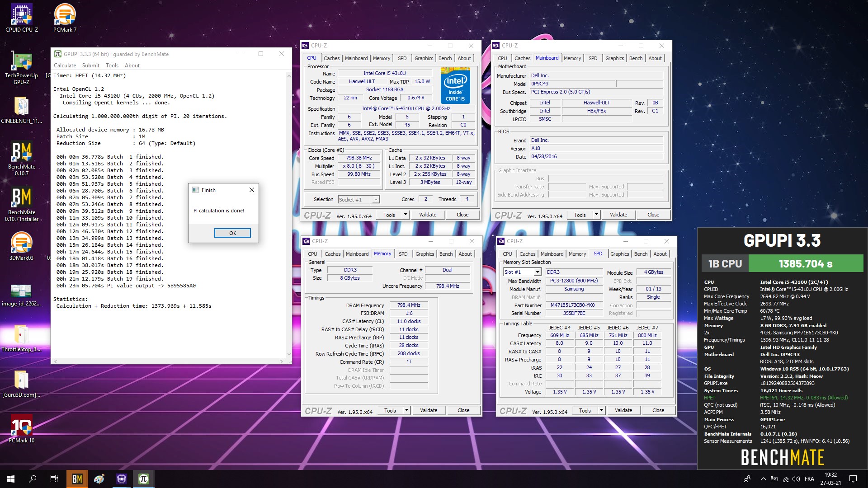The image size is (868, 488).
Task: Click the Part Number M471B5173CB0-YK0 field
Action: click(x=574, y=305)
